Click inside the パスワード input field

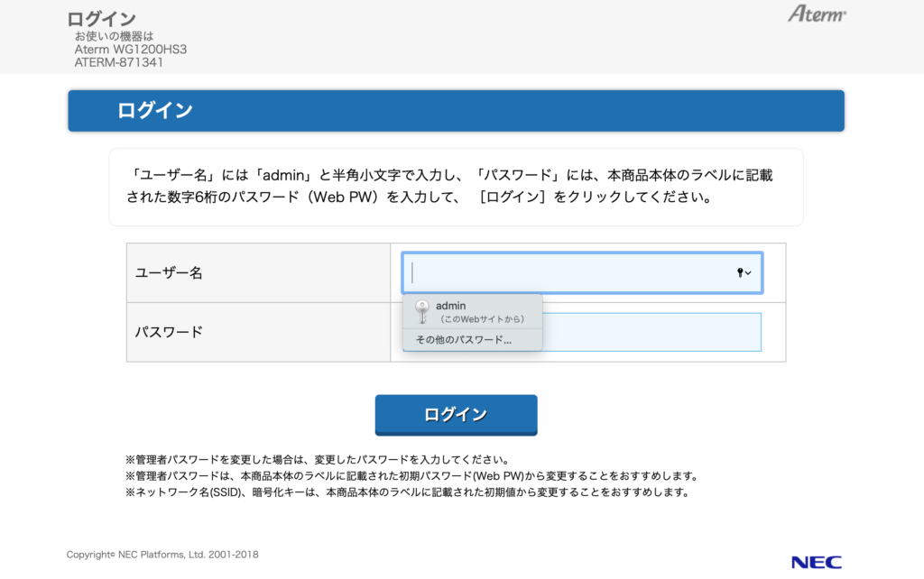pyautogui.click(x=650, y=332)
